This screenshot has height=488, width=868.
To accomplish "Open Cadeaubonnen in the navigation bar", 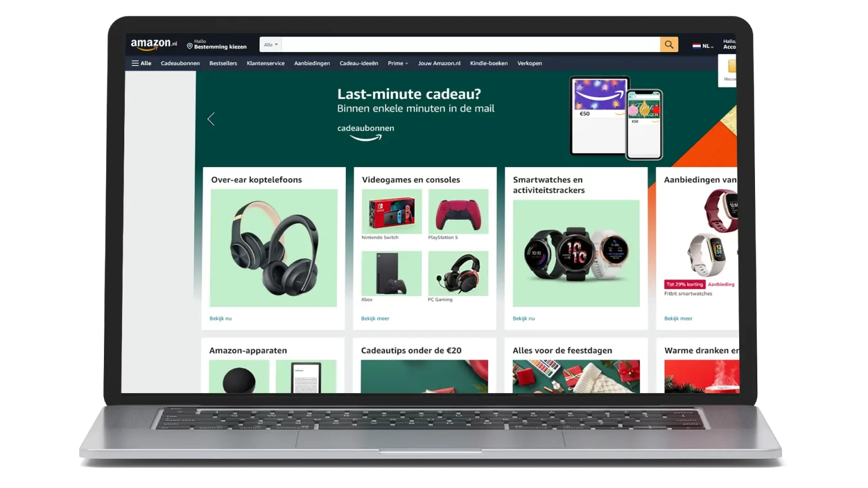I will (180, 63).
